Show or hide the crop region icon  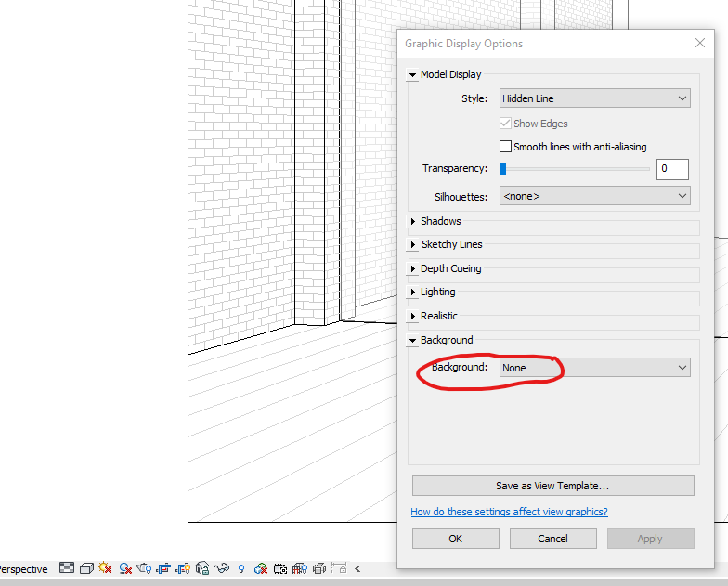point(183,568)
